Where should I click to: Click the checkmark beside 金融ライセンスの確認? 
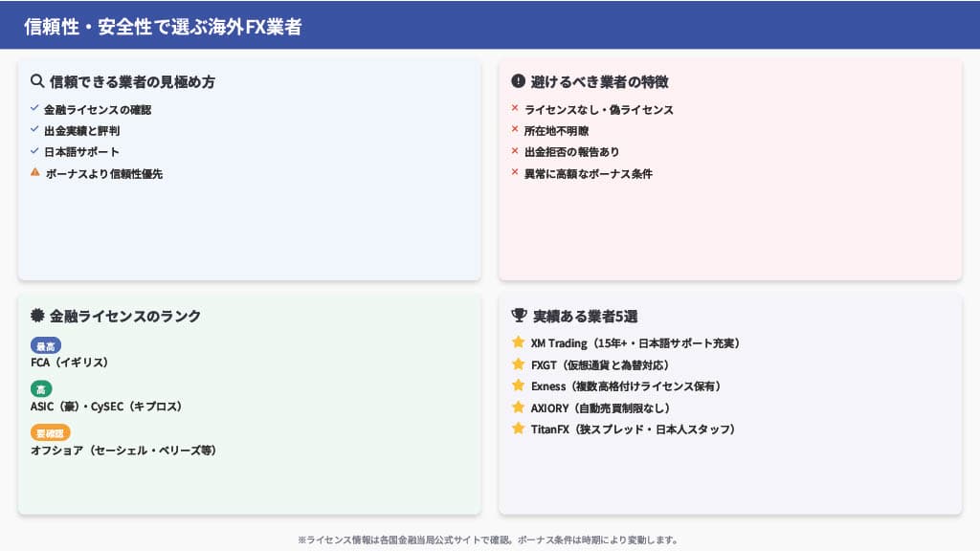[x=34, y=109]
